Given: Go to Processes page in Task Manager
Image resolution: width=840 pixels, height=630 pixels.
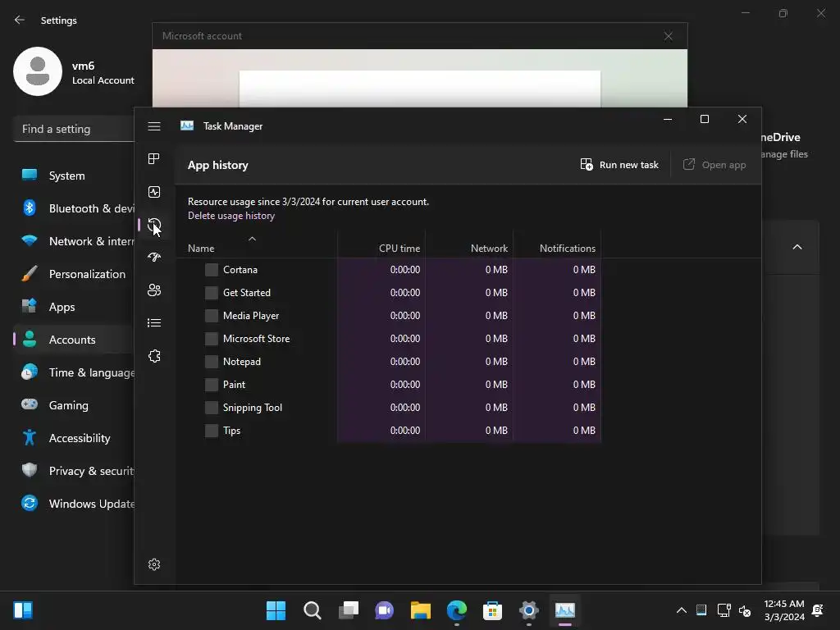Looking at the screenshot, I should pos(154,158).
